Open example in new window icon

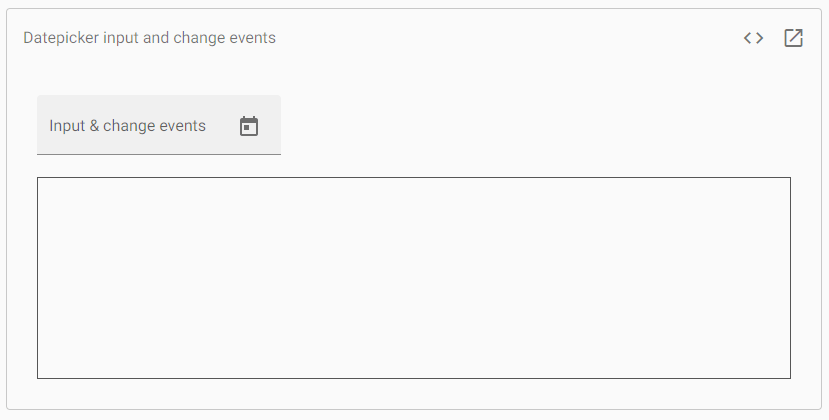point(793,38)
